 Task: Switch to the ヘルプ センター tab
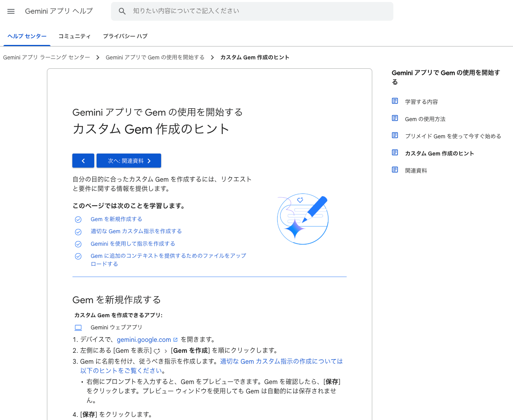(27, 36)
